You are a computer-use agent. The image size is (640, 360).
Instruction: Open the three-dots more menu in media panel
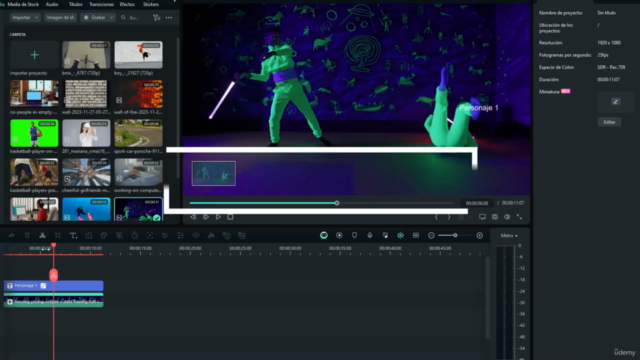(x=169, y=18)
